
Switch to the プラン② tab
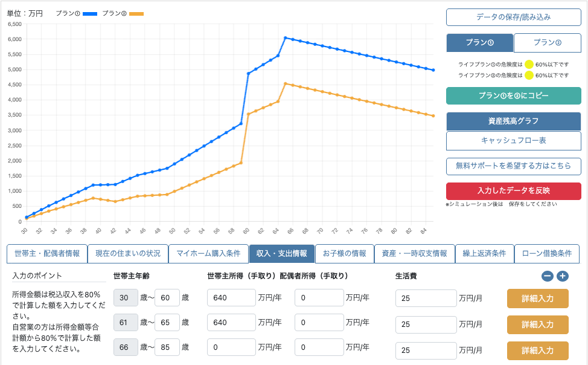(547, 43)
